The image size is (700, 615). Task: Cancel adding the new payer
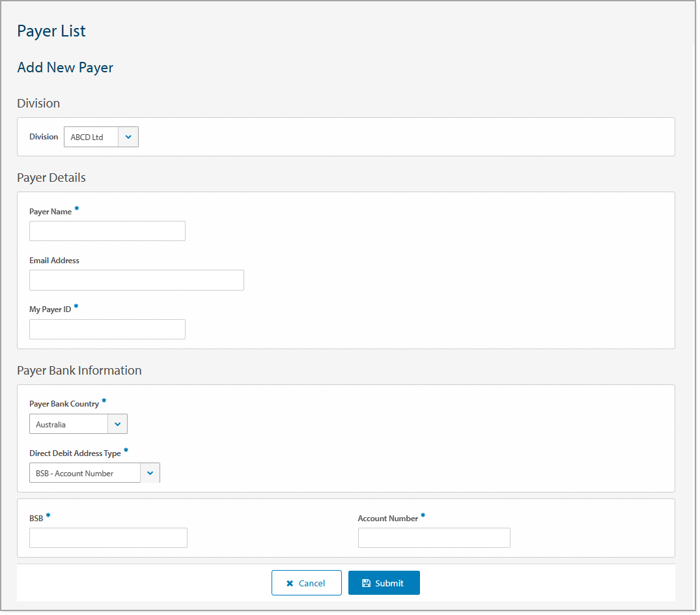[x=307, y=583]
